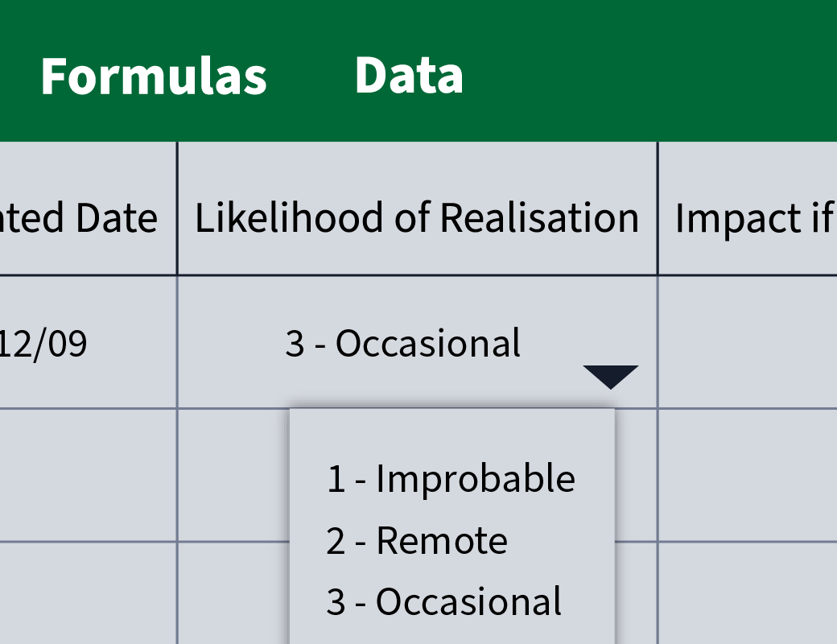Select the empty date cell in third data row
The width and height of the screenshot is (837, 644).
88,594
